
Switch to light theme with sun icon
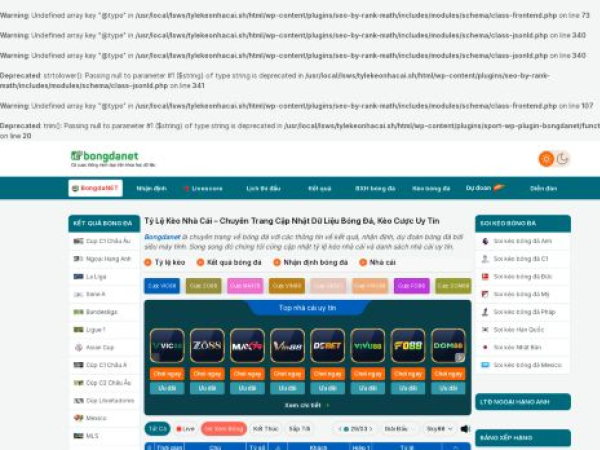coord(545,159)
